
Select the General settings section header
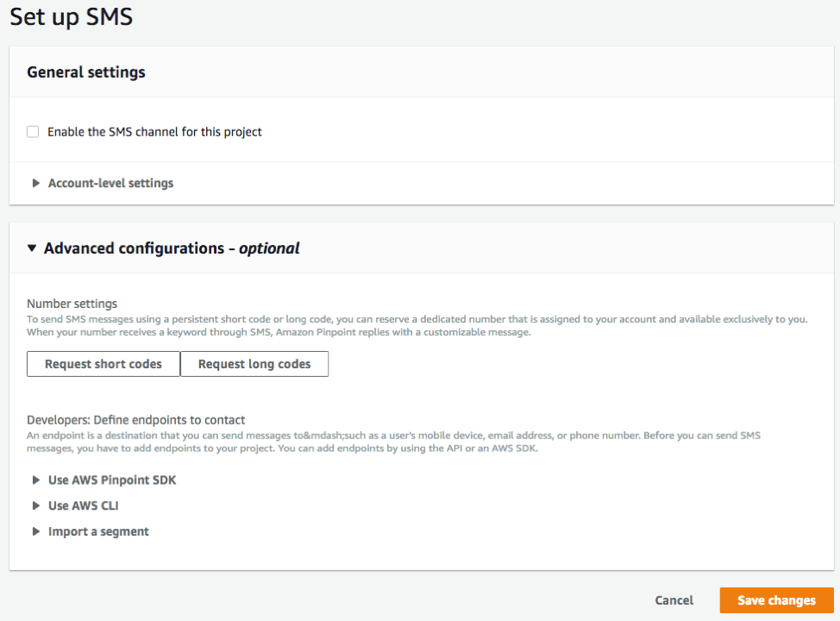85,72
